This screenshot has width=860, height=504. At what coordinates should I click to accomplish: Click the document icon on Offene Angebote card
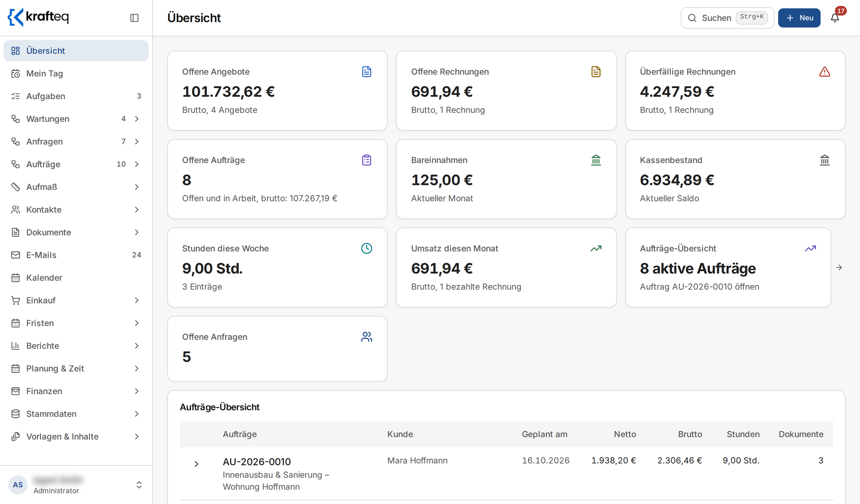[x=366, y=72]
